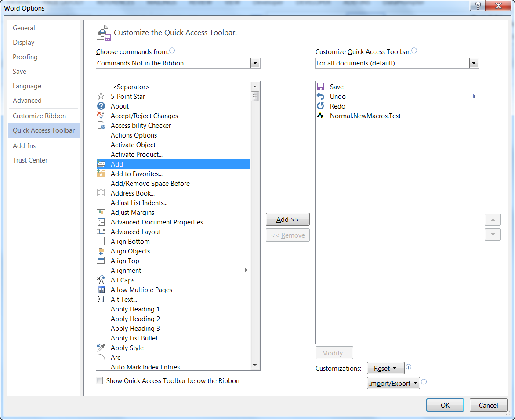Viewport: 515px width, 420px height.
Task: Click the scroll up arrow of commands list
Action: [255, 87]
